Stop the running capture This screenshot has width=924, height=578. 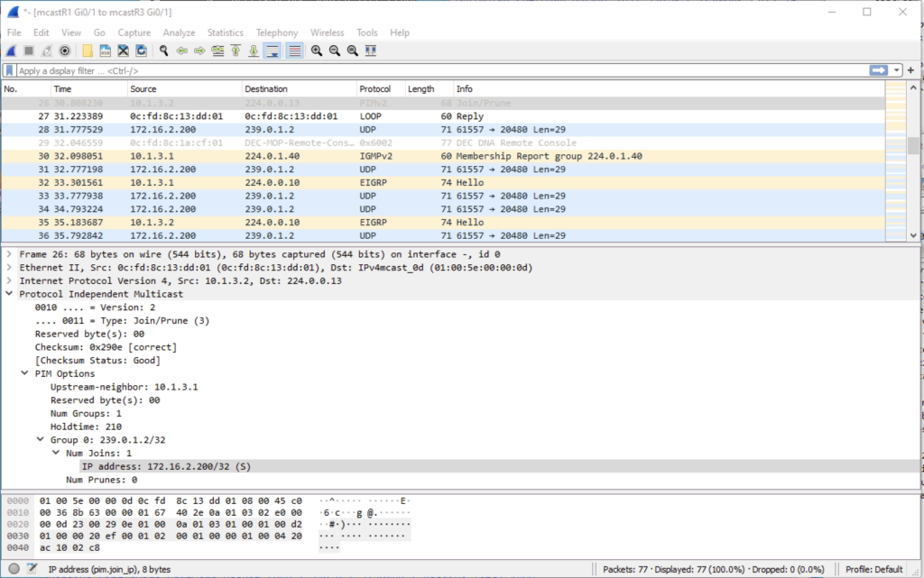pyautogui.click(x=27, y=50)
